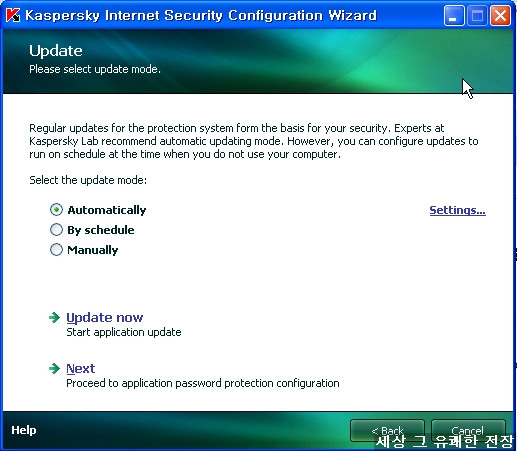Click the Update now link

[105, 317]
